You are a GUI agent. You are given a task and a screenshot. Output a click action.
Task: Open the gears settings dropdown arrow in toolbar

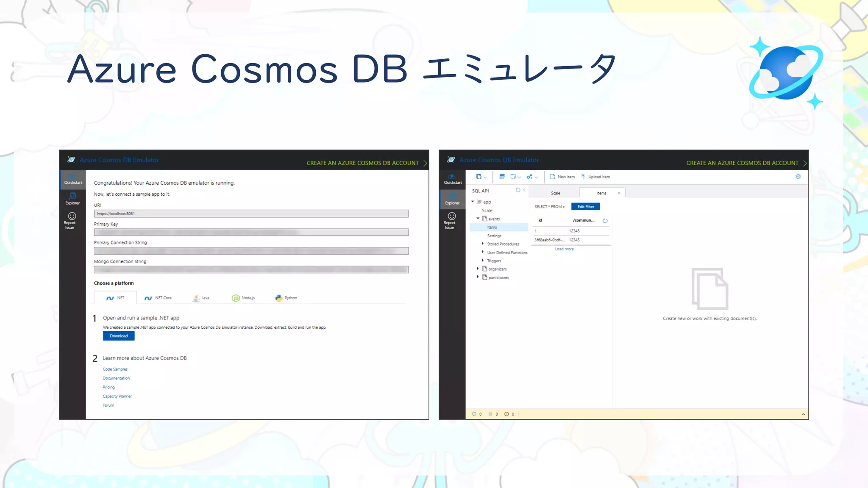tap(536, 177)
